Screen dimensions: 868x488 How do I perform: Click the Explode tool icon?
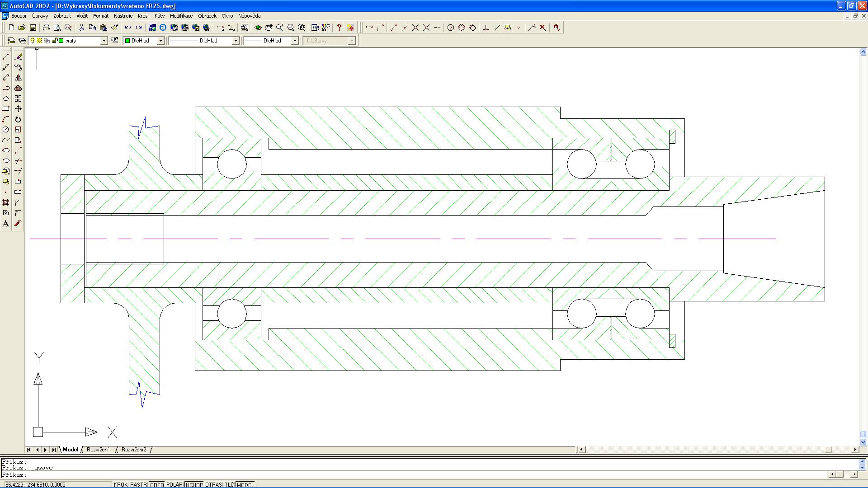[18, 224]
